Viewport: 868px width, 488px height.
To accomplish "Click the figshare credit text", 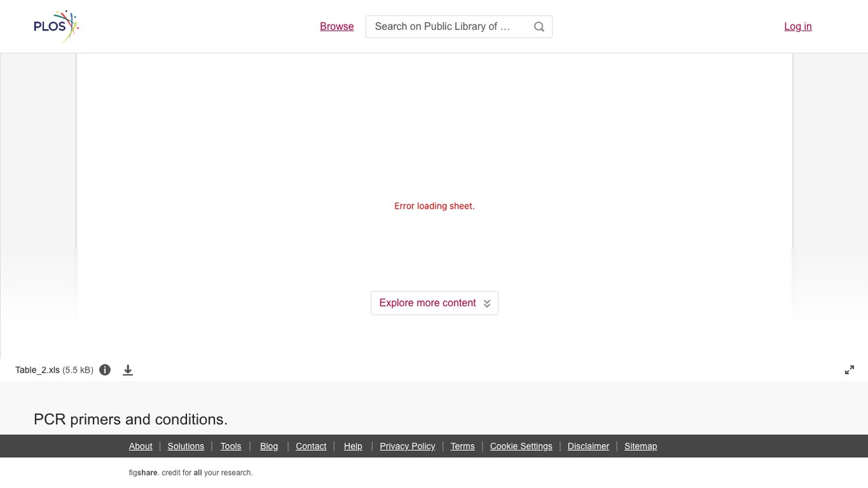I will click(191, 473).
